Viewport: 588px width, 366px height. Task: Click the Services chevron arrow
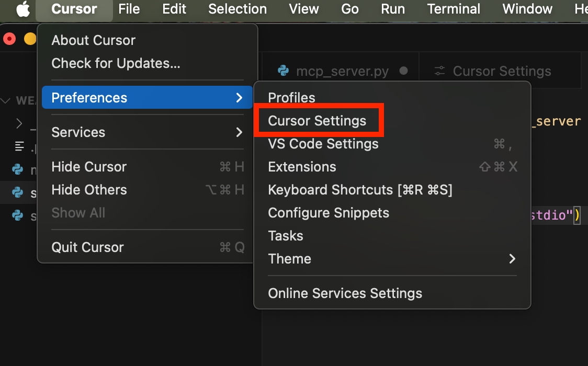pos(239,132)
